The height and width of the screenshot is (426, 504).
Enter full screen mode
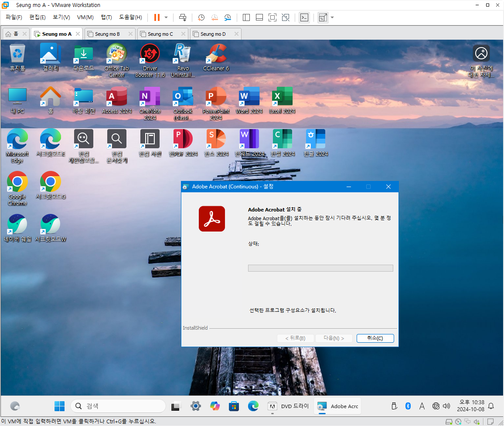[272, 17]
